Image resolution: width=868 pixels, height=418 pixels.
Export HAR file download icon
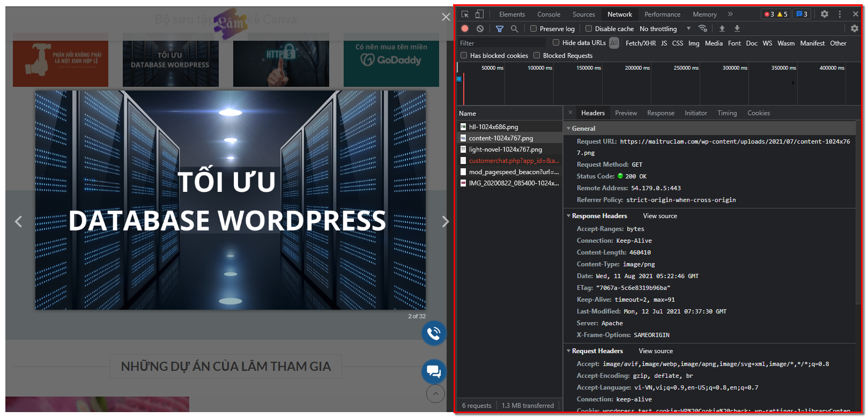point(737,28)
